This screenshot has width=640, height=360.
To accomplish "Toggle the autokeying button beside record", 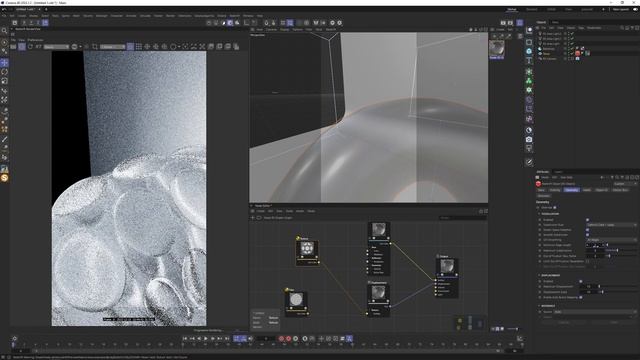I will click(x=288, y=338).
